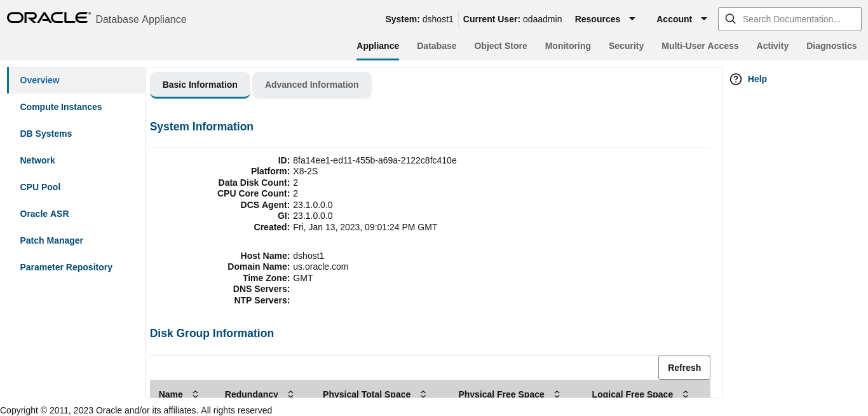Image resolution: width=868 pixels, height=416 pixels.
Task: Open the Resources dropdown menu
Action: (605, 19)
